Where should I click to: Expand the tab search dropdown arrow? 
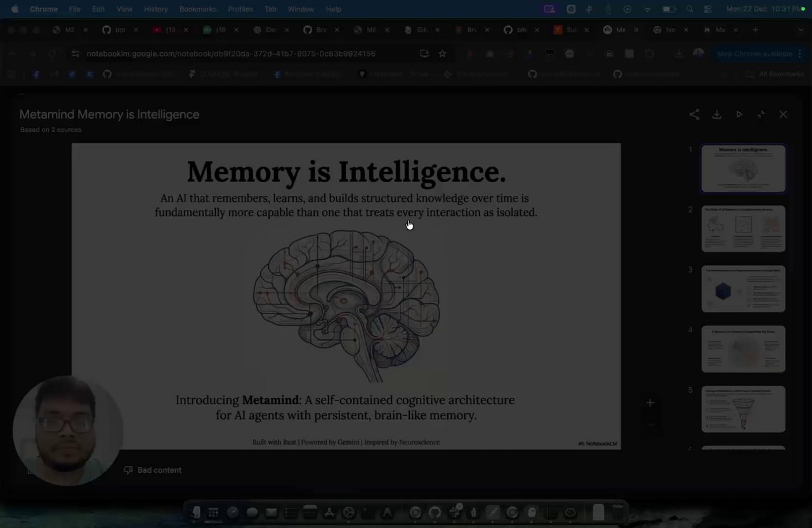click(801, 30)
